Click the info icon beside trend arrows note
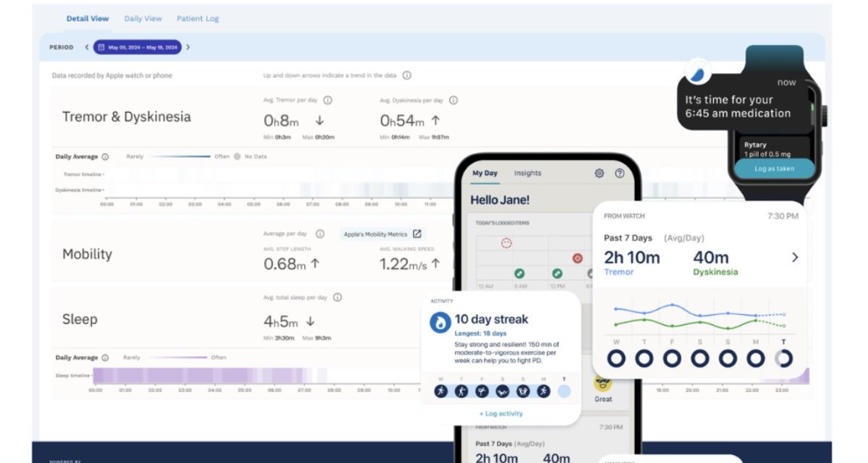The height and width of the screenshot is (463, 868). (407, 75)
